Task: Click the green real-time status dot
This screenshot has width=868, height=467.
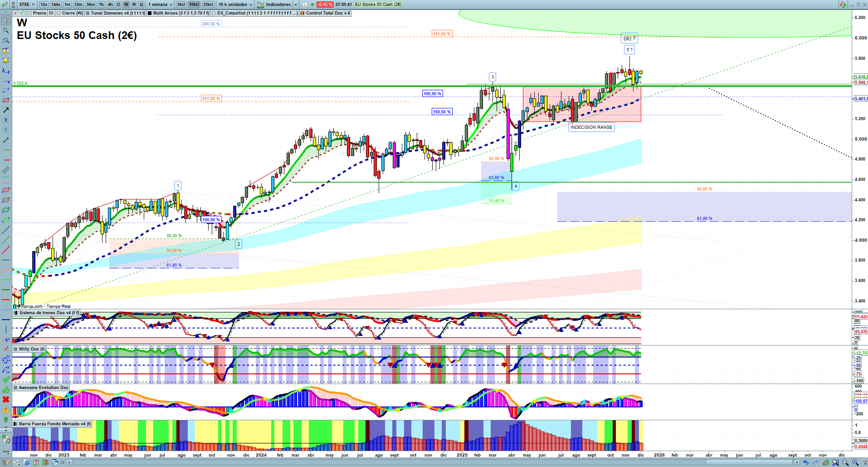Action: click(x=312, y=5)
